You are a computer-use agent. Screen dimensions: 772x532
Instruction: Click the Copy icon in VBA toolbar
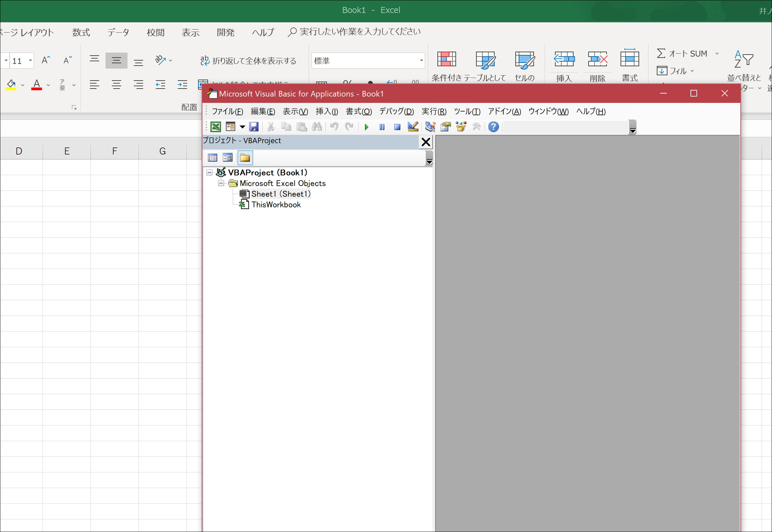tap(286, 127)
